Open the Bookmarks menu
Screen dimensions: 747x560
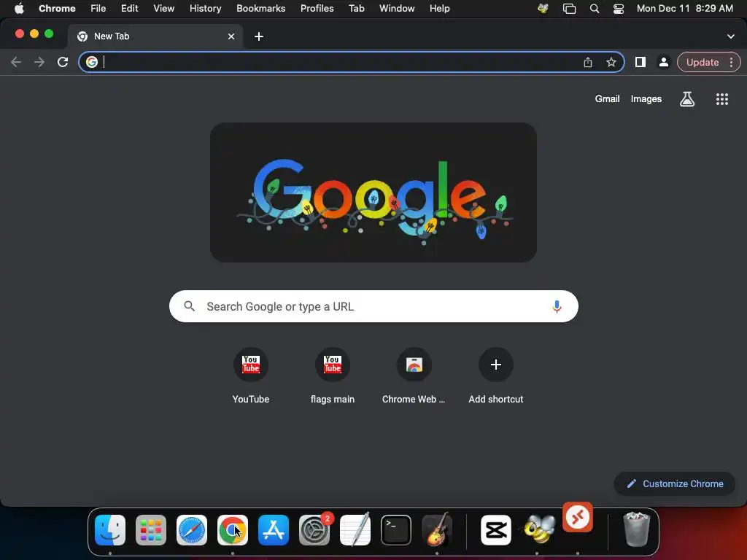(260, 8)
